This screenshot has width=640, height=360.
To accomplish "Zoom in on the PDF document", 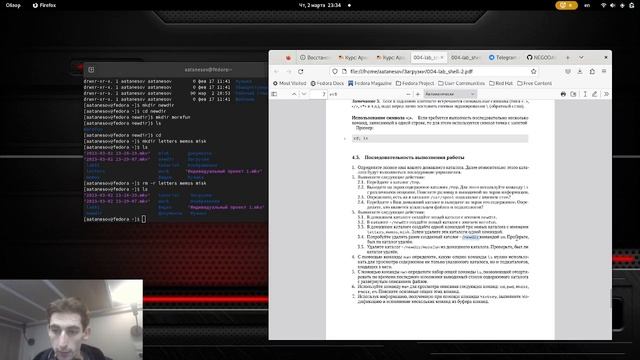I will (x=418, y=94).
